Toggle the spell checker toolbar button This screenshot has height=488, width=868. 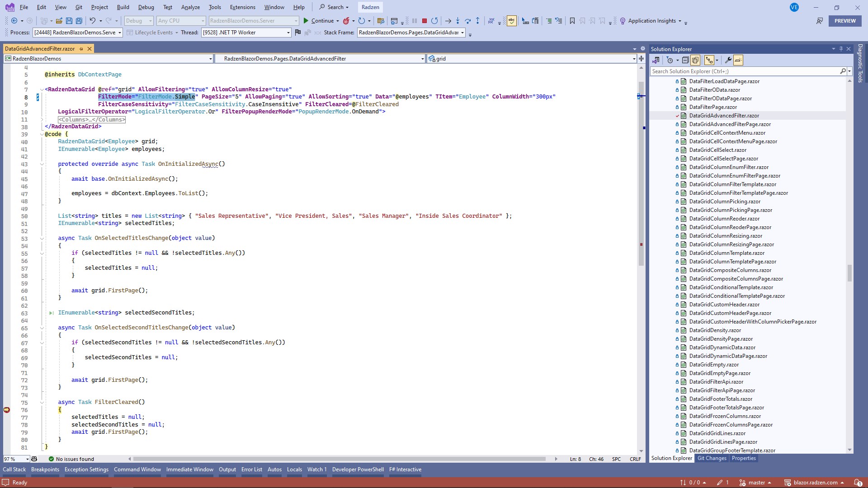pyautogui.click(x=511, y=21)
